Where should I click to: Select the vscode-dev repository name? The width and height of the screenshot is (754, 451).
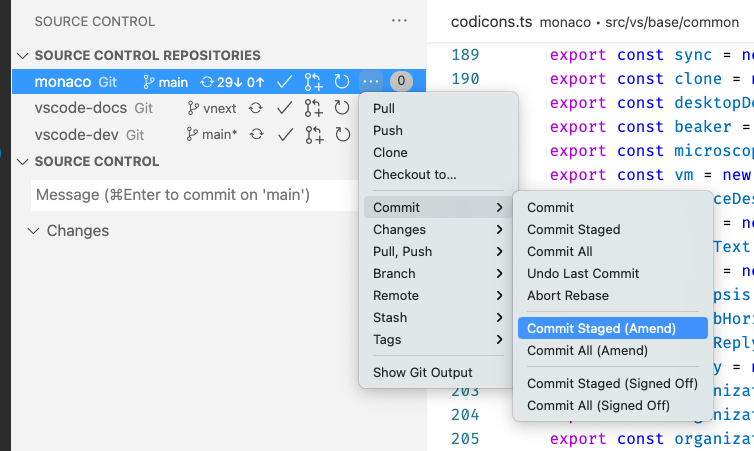pyautogui.click(x=76, y=135)
